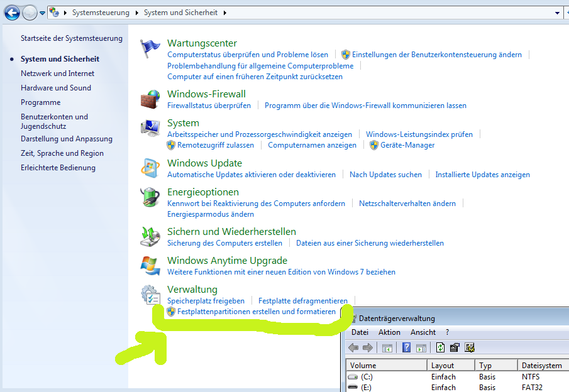
Task: Click the NTFS cell in the volume list
Action: click(x=531, y=377)
